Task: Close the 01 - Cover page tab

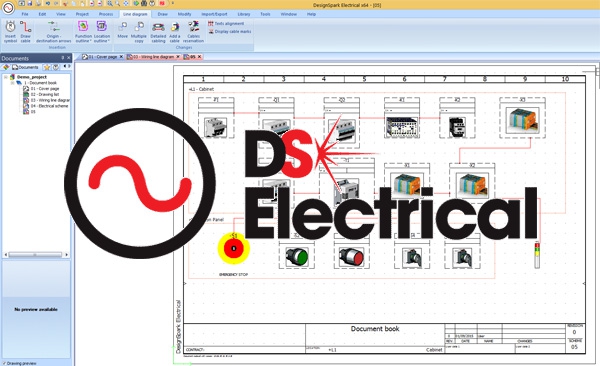Action: pyautogui.click(x=121, y=57)
